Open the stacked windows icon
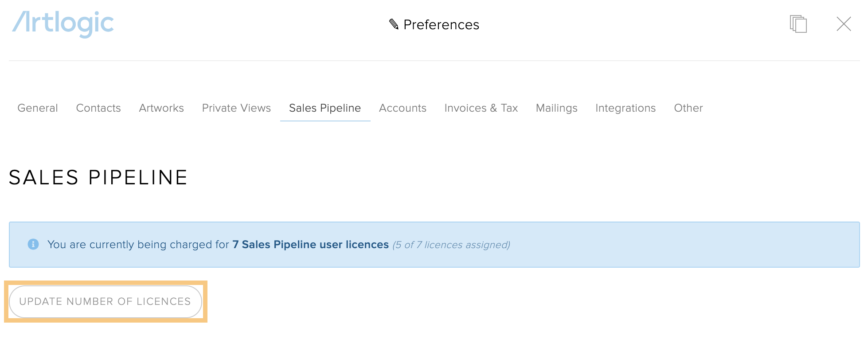The image size is (868, 343). pos(798,24)
